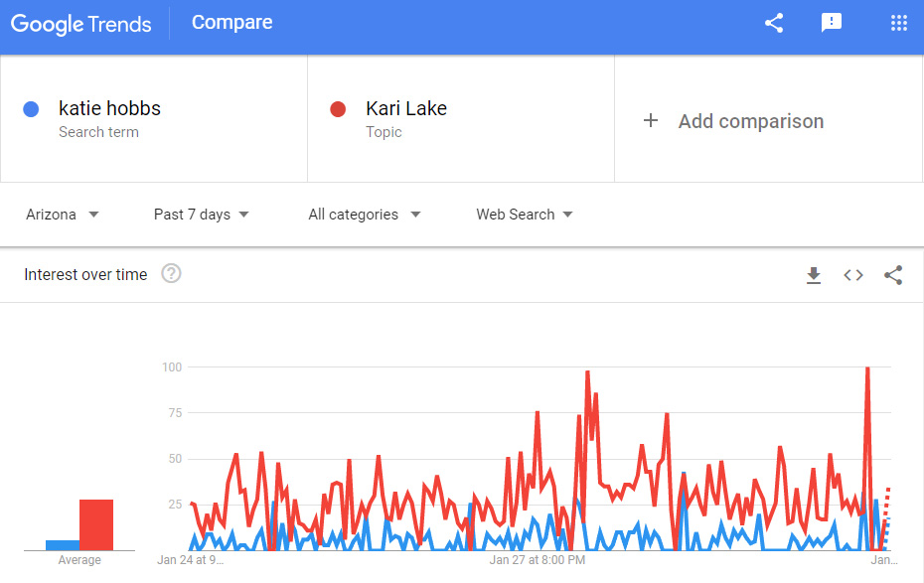The height and width of the screenshot is (583, 924).
Task: Click the blue katie hobbs color dot
Action: click(31, 109)
